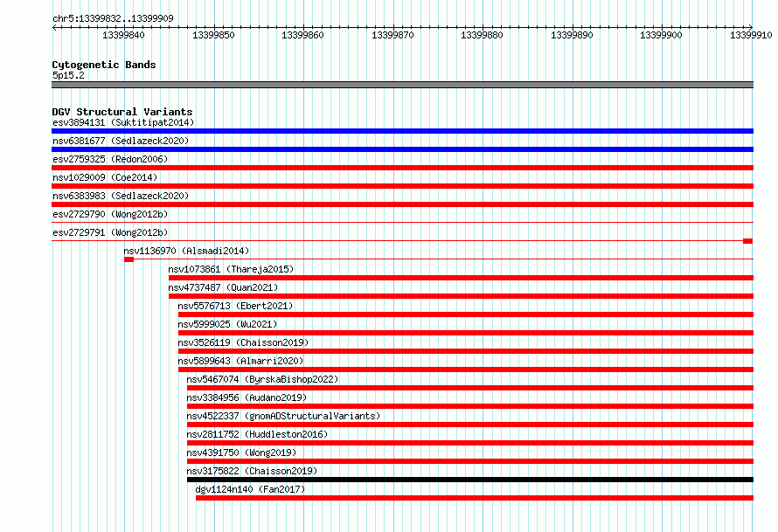
Task: Click ruler position 13399840
Action: tap(123, 35)
